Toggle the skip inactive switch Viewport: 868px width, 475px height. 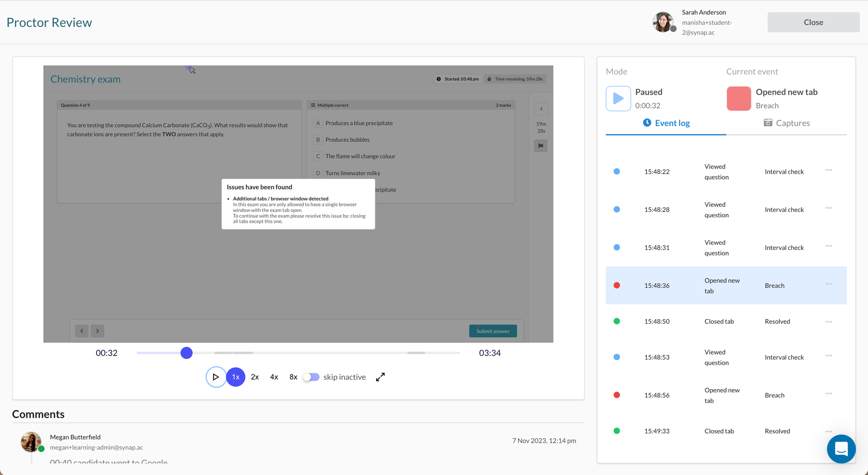(312, 377)
